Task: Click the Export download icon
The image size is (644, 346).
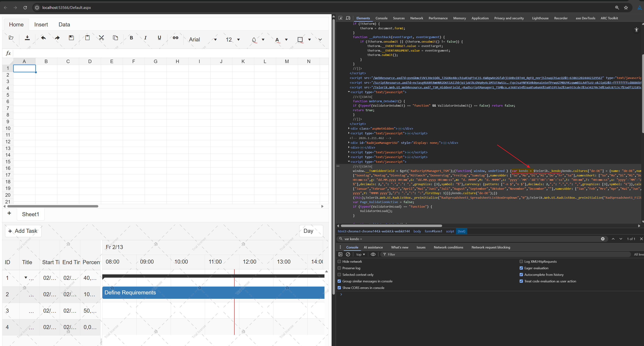Action: pyautogui.click(x=27, y=38)
